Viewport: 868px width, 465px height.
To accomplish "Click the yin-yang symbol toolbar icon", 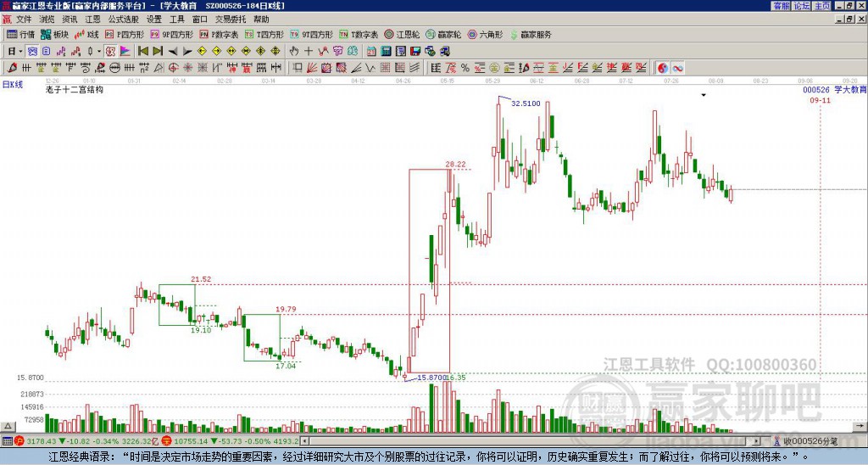I will 663,68.
